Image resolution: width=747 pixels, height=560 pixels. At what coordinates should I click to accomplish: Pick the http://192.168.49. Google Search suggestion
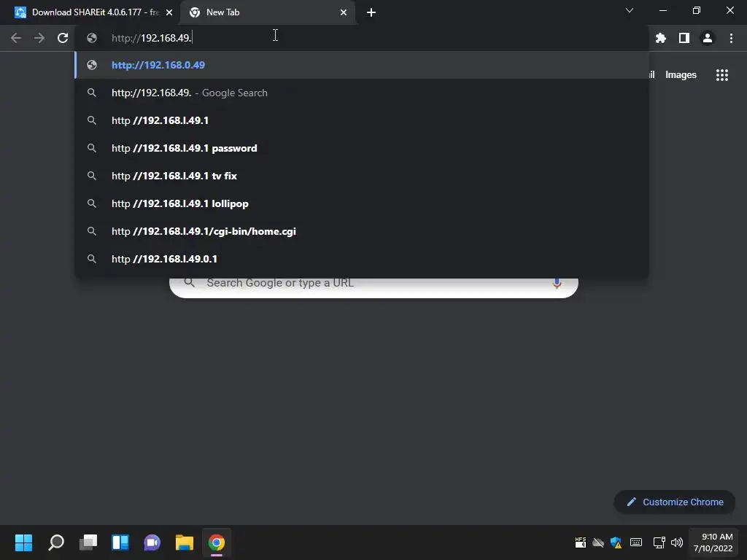pos(362,93)
